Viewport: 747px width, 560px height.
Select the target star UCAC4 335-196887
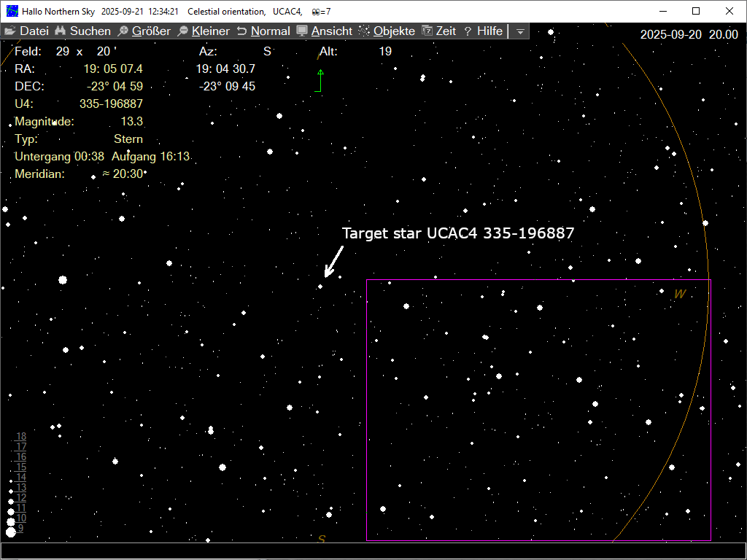click(x=320, y=287)
